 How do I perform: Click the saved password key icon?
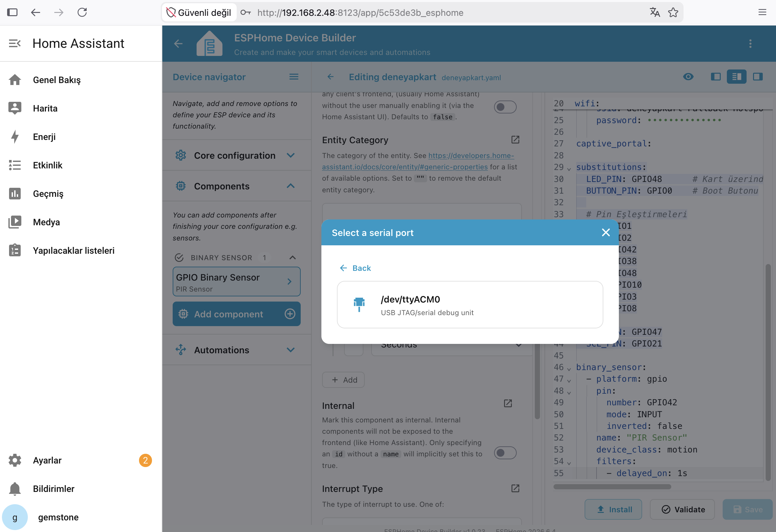(x=245, y=12)
